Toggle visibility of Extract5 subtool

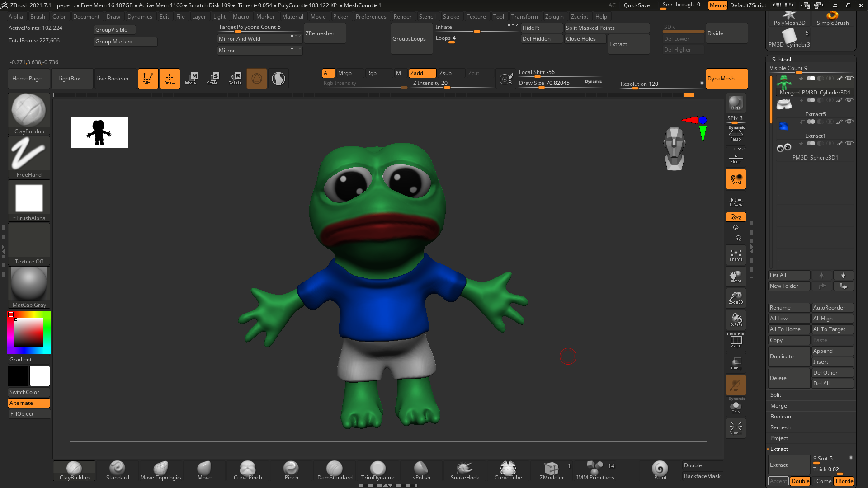tap(849, 100)
